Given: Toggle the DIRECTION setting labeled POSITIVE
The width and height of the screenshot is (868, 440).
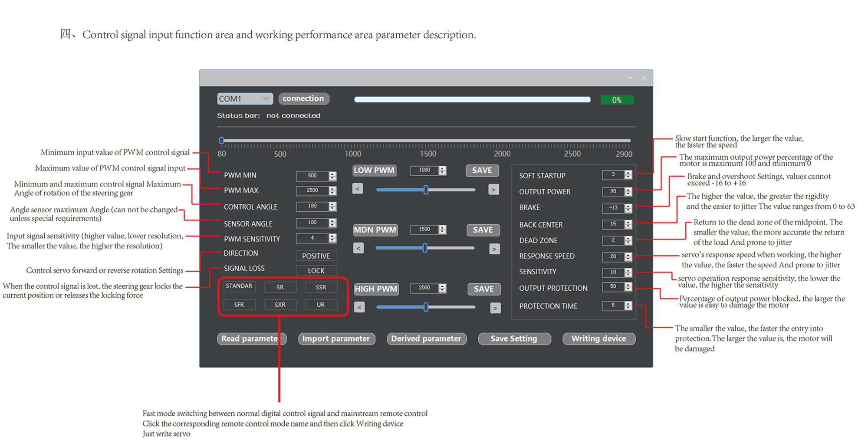Looking at the screenshot, I should pyautogui.click(x=316, y=256).
